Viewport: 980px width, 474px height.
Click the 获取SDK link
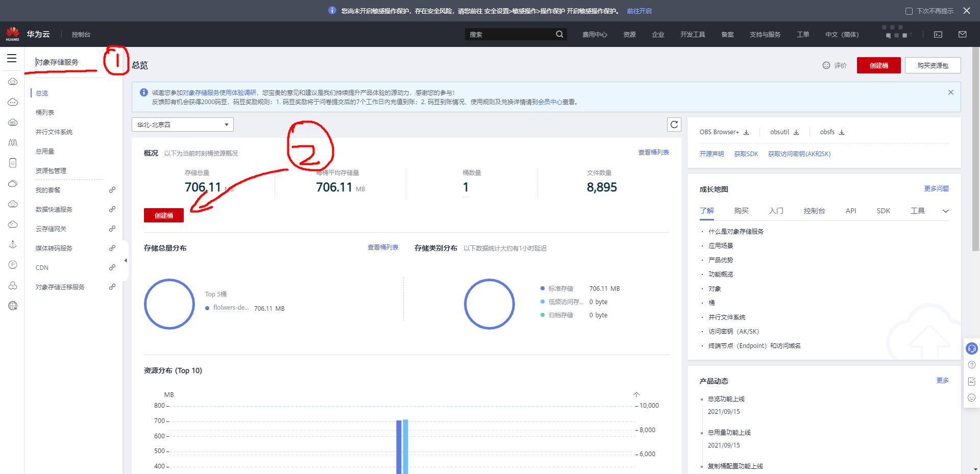[746, 154]
